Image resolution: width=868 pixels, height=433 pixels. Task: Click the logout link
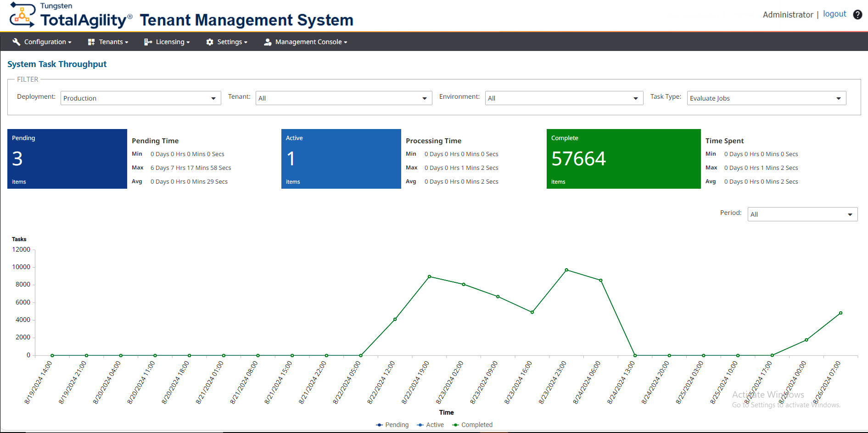click(835, 14)
